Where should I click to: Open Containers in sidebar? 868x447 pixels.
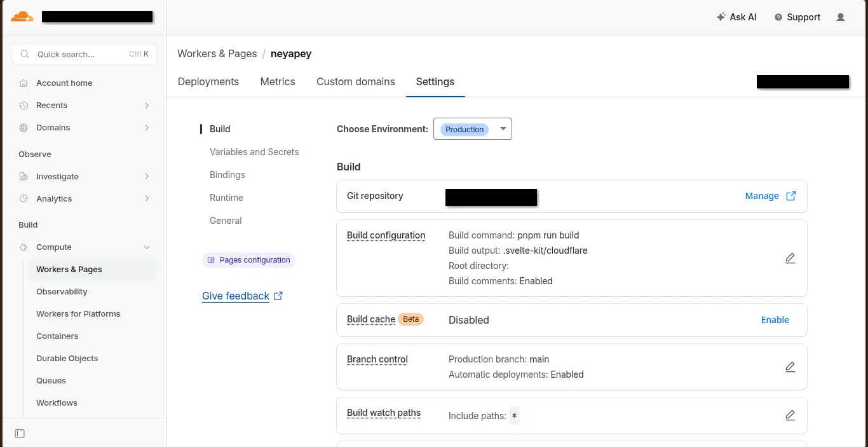click(x=57, y=336)
